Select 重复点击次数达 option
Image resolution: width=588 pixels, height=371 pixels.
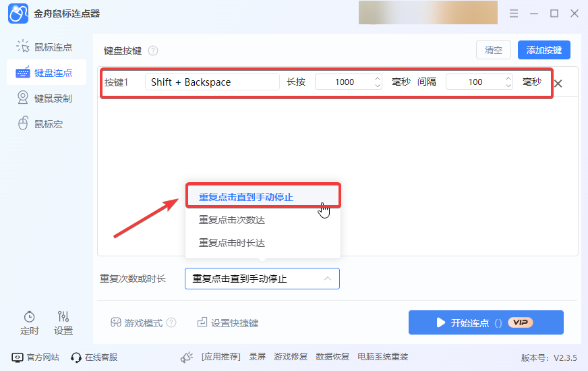[263, 220]
